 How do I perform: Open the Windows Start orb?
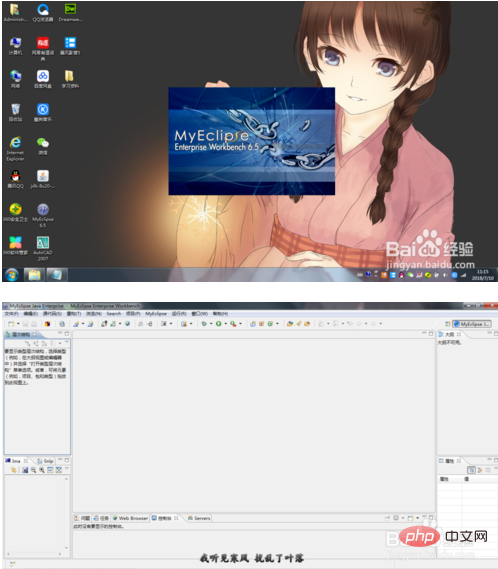coord(12,275)
